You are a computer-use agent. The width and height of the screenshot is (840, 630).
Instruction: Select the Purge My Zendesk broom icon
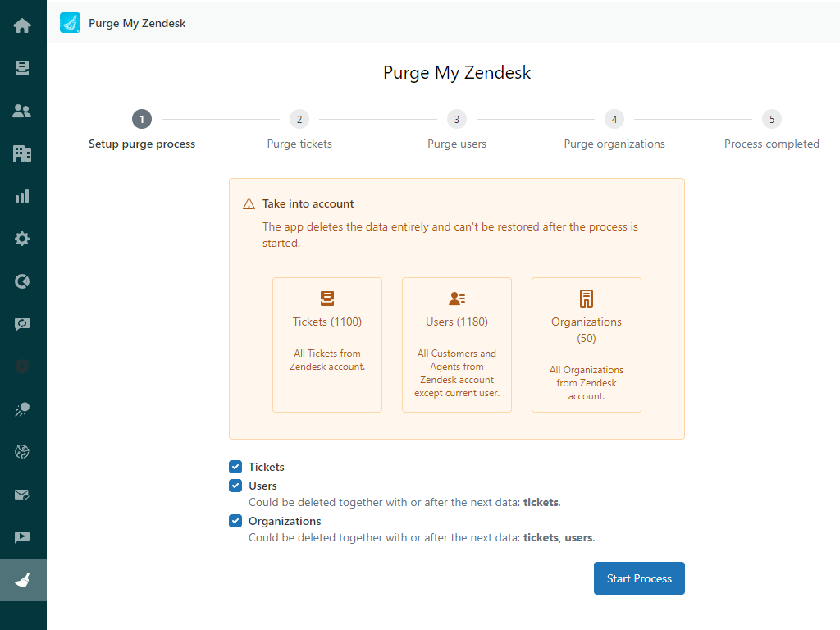pos(23,580)
